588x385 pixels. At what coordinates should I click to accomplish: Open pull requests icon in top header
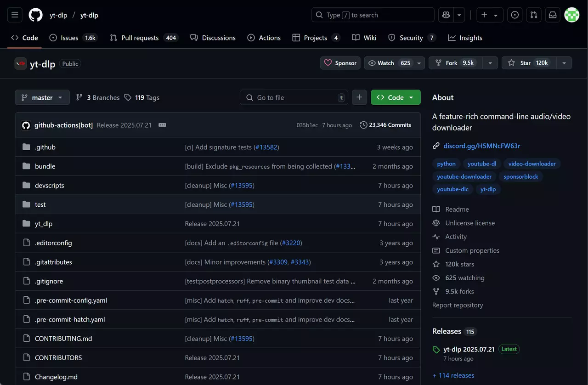click(533, 15)
